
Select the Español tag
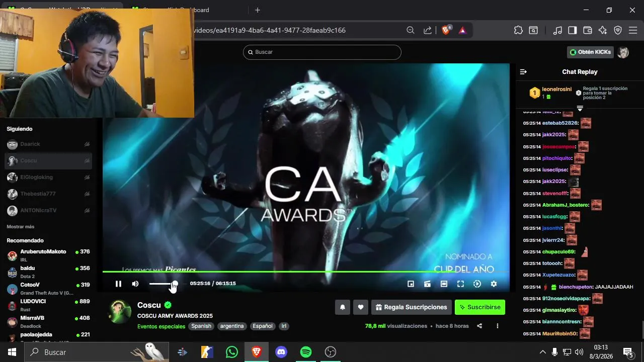click(x=263, y=326)
